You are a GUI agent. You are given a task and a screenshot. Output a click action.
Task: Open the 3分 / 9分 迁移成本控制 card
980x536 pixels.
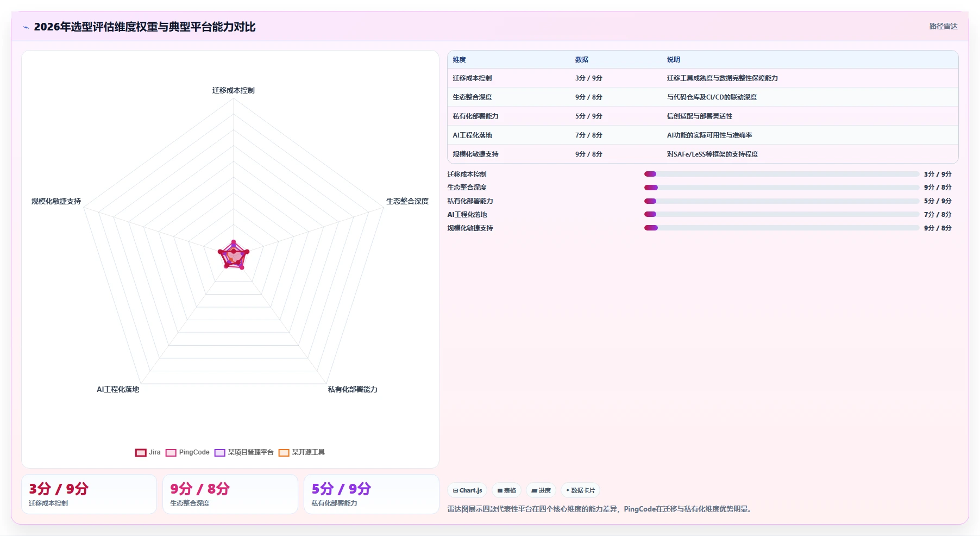coord(89,494)
